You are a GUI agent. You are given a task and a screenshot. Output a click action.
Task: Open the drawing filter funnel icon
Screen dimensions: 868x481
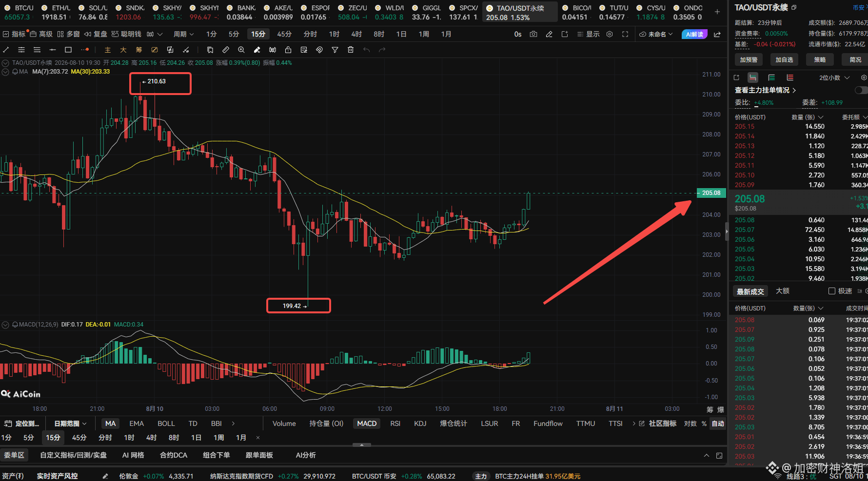(335, 50)
